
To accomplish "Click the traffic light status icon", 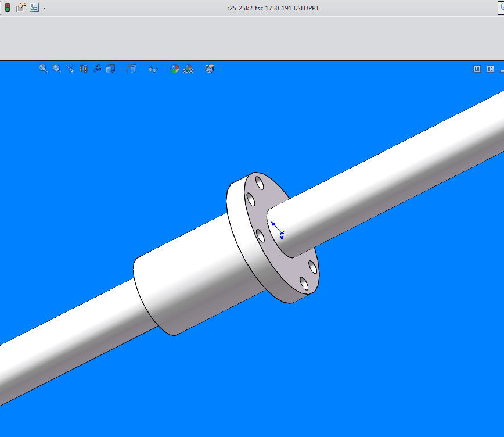I will click(8, 8).
